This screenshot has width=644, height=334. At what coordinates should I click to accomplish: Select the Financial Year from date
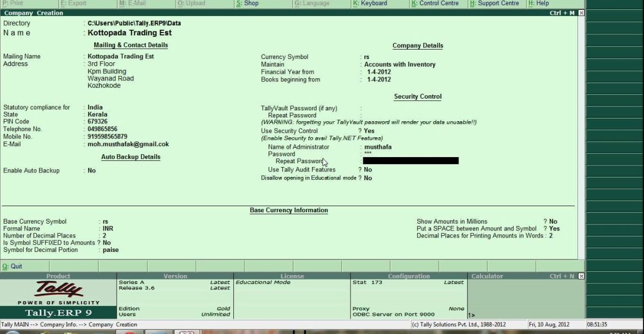(379, 72)
